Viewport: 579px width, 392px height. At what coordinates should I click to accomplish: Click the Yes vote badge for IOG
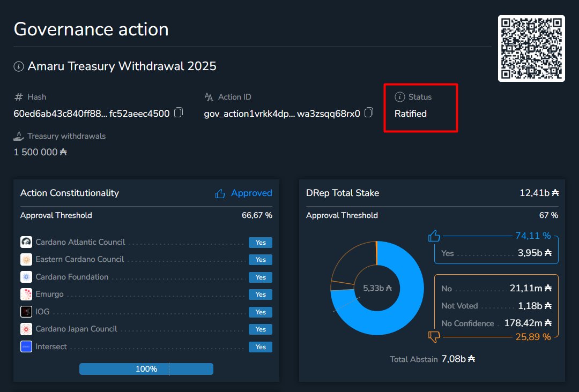(x=261, y=312)
